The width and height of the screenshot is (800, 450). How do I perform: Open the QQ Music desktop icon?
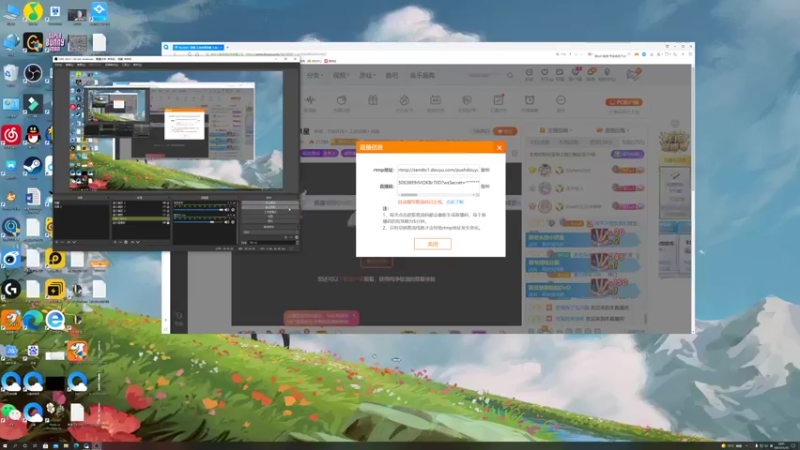click(33, 12)
